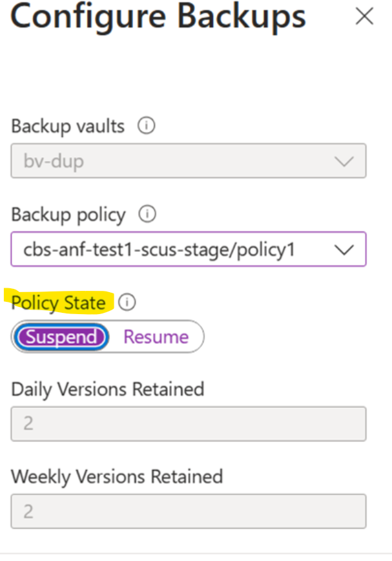This screenshot has width=392, height=561.
Task: Open the Backup policy combo box
Action: coord(189,249)
